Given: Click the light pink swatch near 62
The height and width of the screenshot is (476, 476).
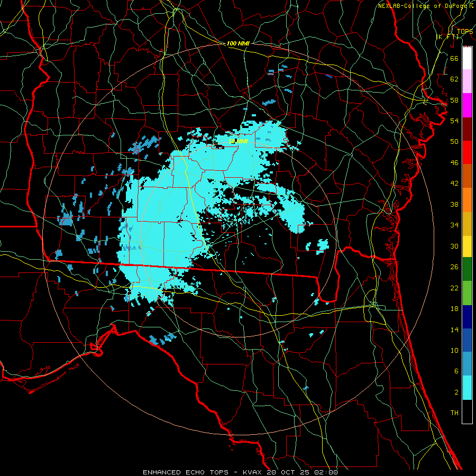Looking at the screenshot, I should [x=467, y=81].
